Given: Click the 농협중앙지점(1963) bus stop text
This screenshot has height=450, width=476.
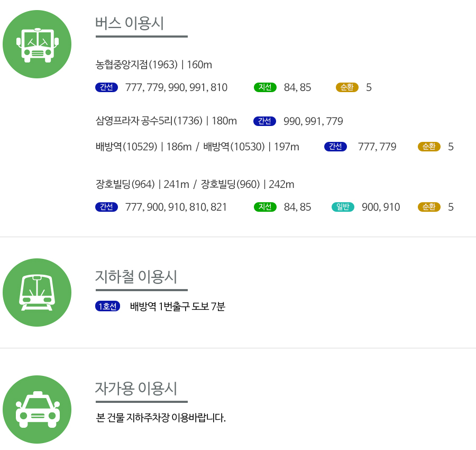Looking at the screenshot, I should pos(136,65).
